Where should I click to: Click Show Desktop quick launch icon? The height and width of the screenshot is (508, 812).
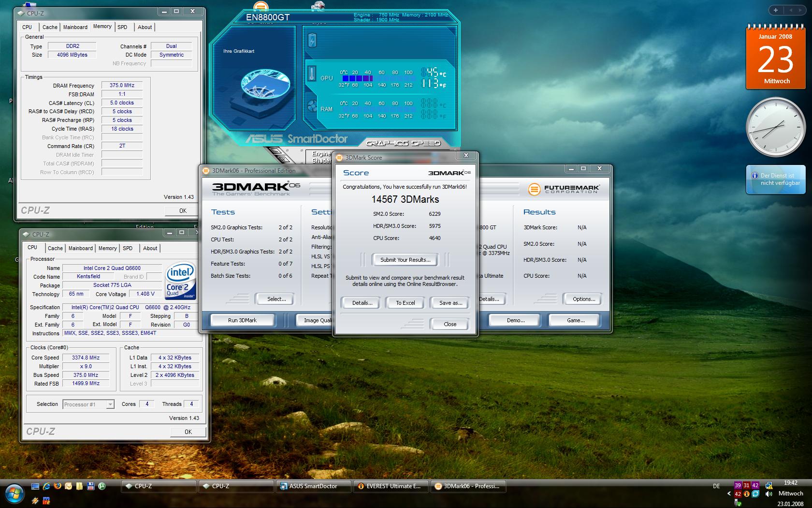[35, 486]
